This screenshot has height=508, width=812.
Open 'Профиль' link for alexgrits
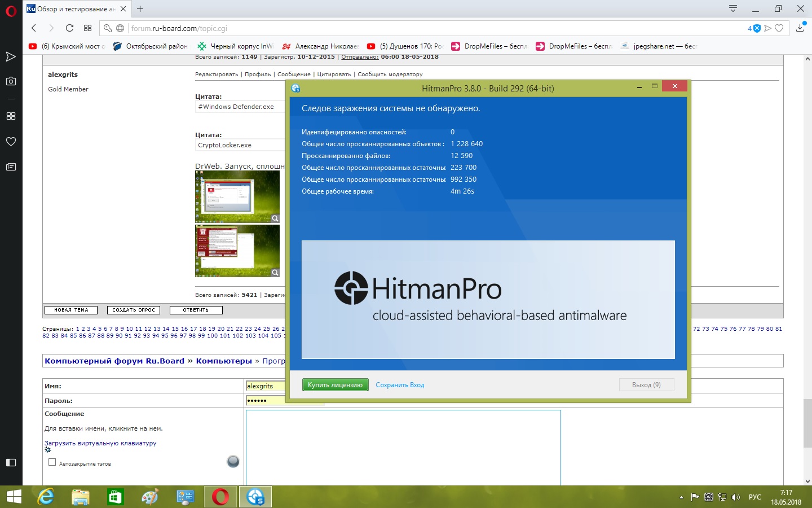tap(258, 75)
